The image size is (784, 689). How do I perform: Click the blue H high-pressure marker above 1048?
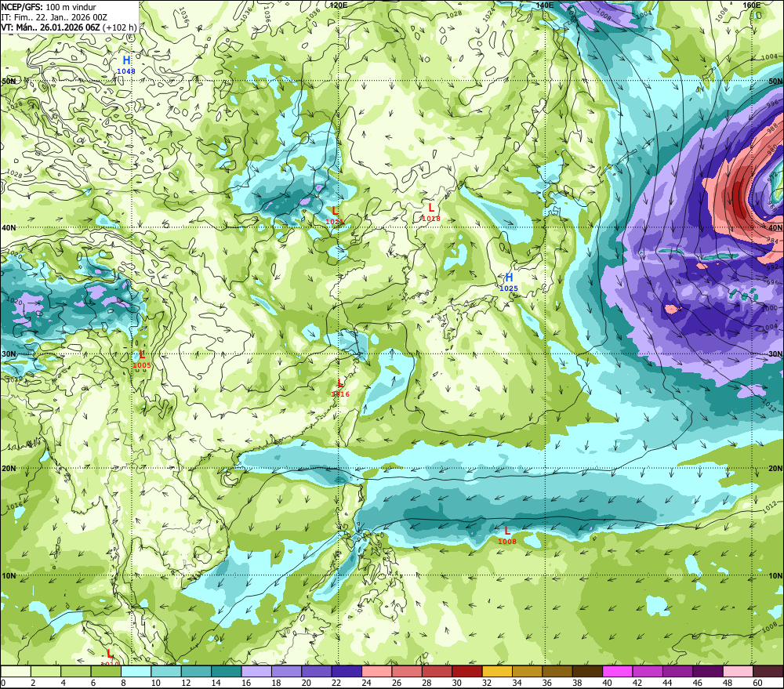126,61
